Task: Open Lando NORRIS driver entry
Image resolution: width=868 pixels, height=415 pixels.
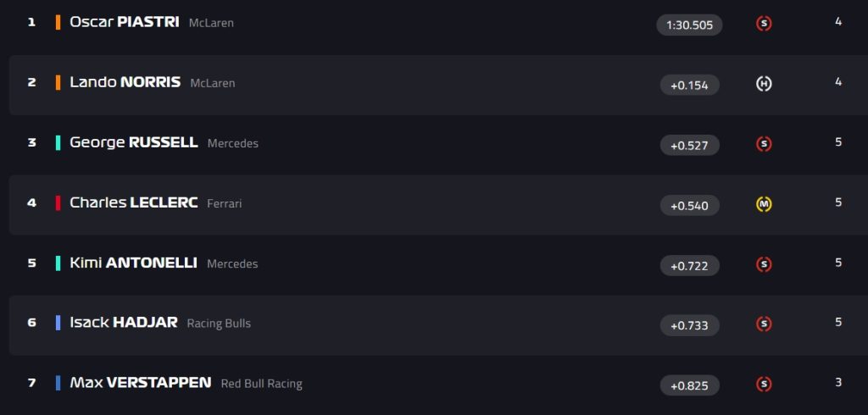Action: 125,82
